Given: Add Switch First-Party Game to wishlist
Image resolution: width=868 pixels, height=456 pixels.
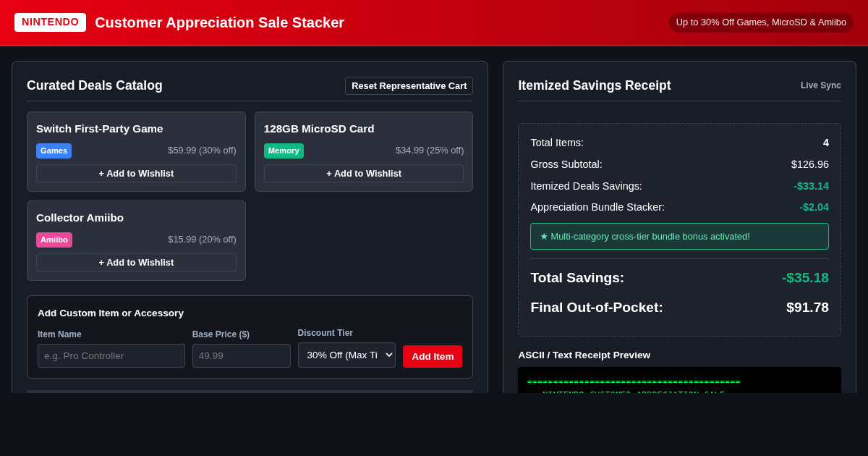Looking at the screenshot, I should 136,174.
